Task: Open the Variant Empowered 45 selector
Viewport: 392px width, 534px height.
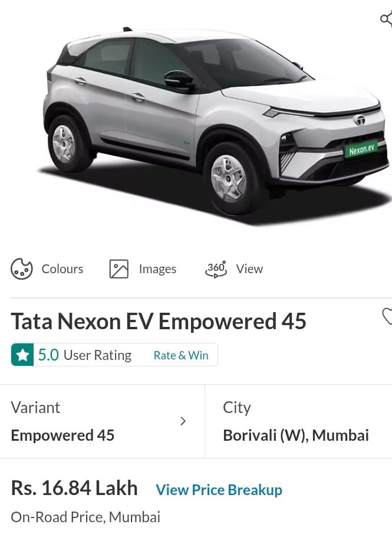Action: (x=102, y=421)
